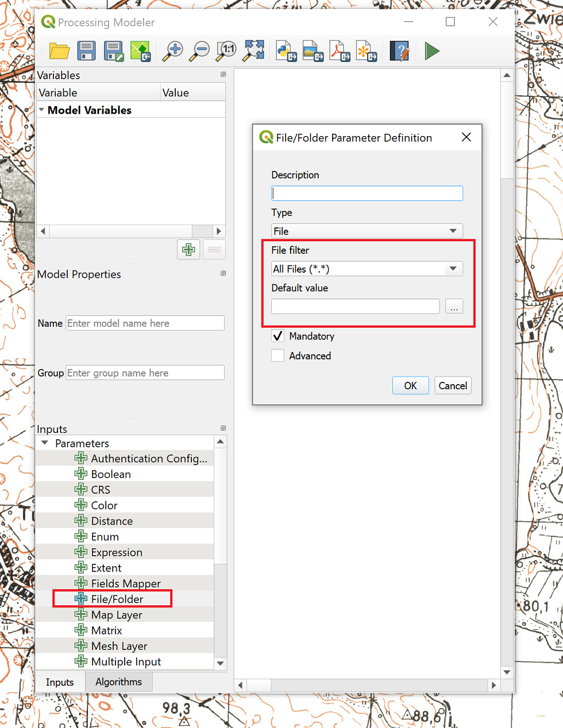This screenshot has width=563, height=728.
Task: Click the Description text field
Action: (x=367, y=193)
